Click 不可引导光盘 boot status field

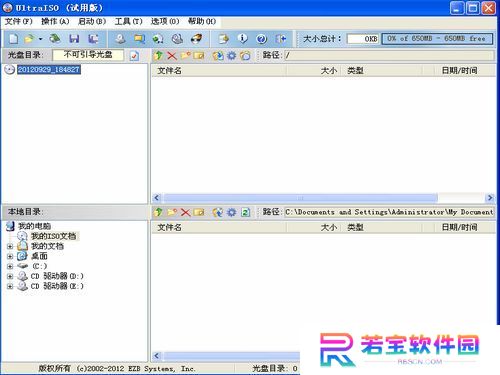[x=88, y=55]
